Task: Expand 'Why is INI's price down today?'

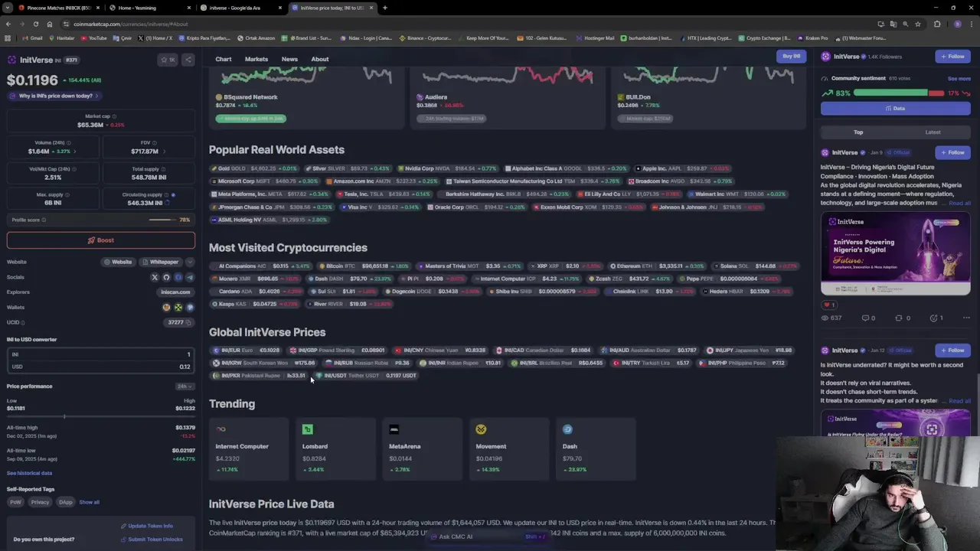Action: pos(54,96)
